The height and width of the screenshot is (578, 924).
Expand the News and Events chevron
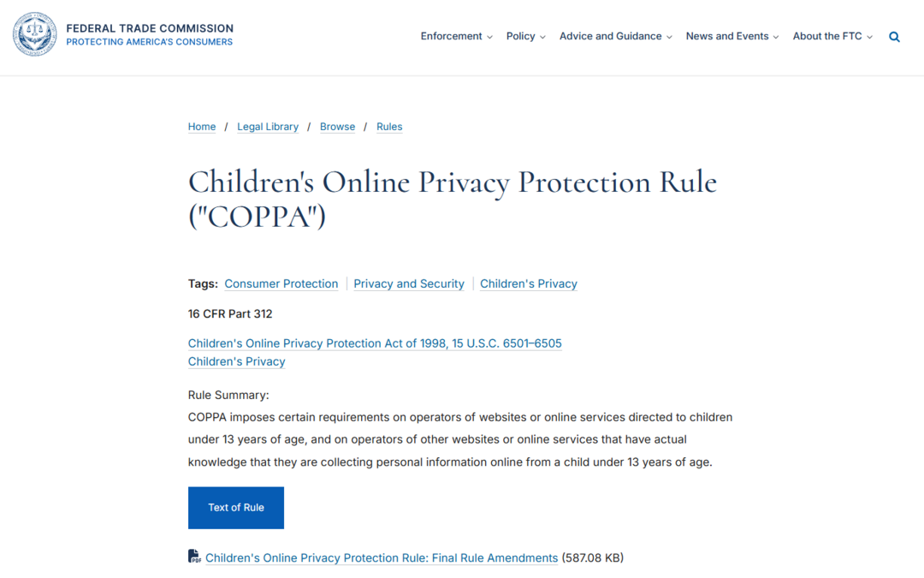[x=775, y=37]
